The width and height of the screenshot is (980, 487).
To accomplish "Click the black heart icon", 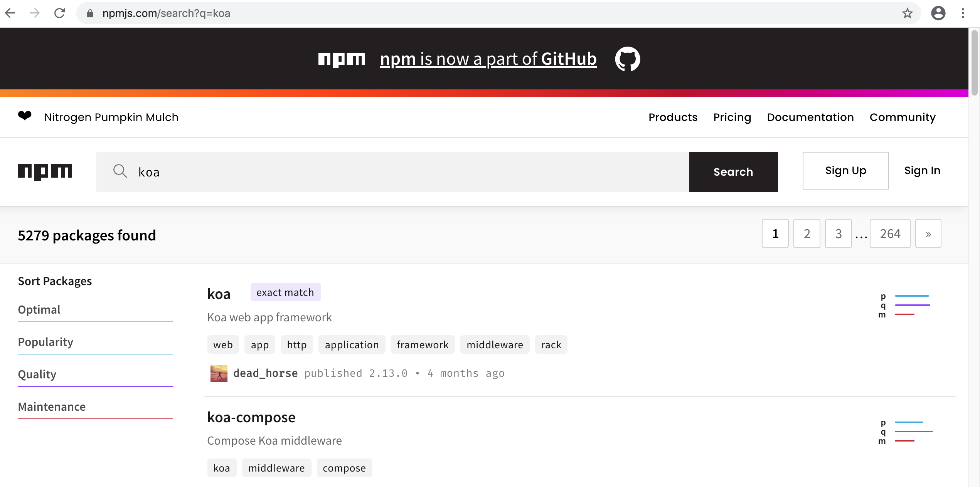I will (25, 116).
